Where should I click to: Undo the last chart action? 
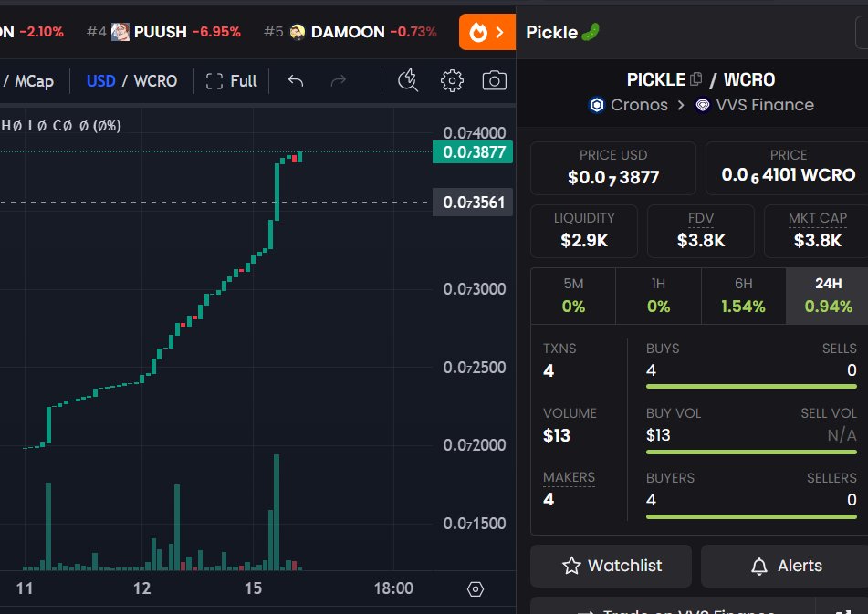pos(296,81)
